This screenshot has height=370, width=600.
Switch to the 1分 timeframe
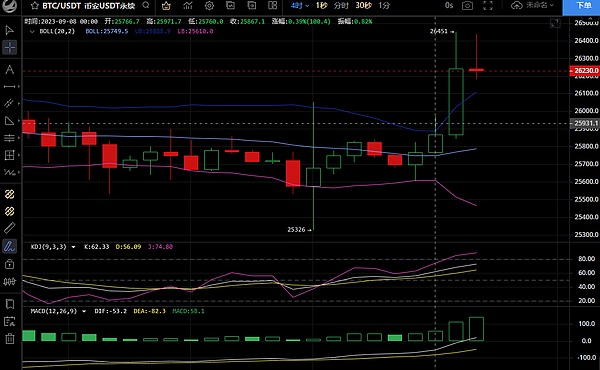384,5
